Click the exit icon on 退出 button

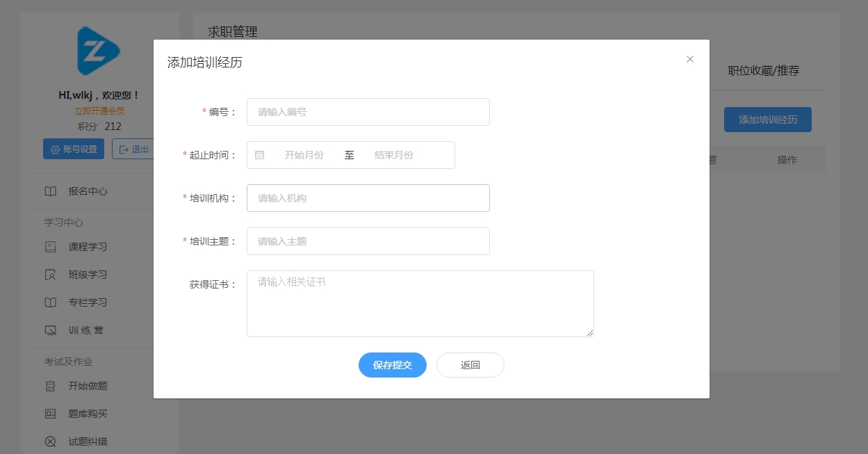124,149
